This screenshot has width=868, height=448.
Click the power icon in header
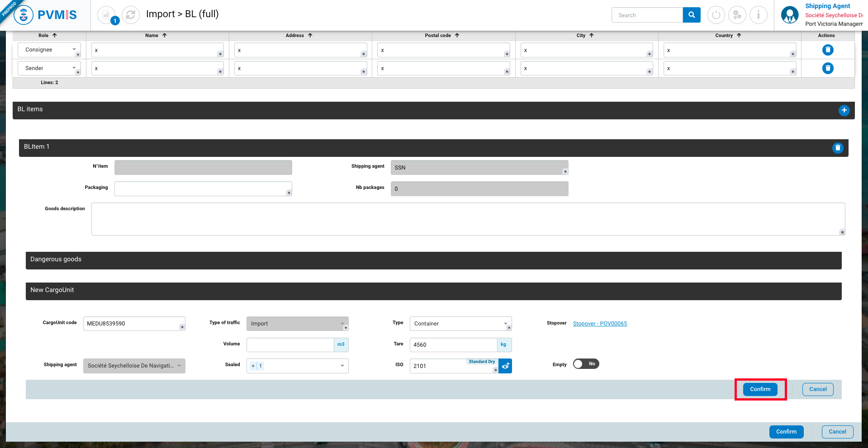716,15
